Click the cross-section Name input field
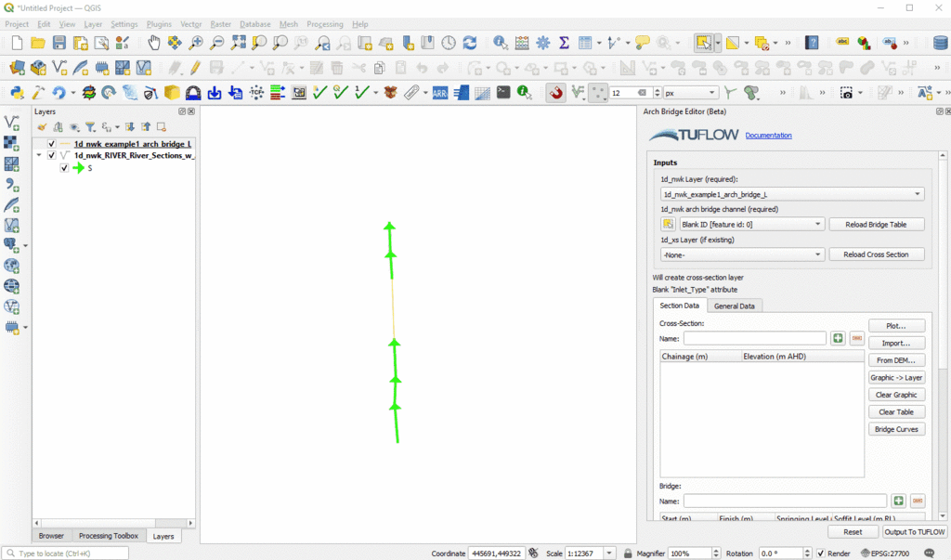Viewport: 951px width, 560px height. (x=754, y=338)
